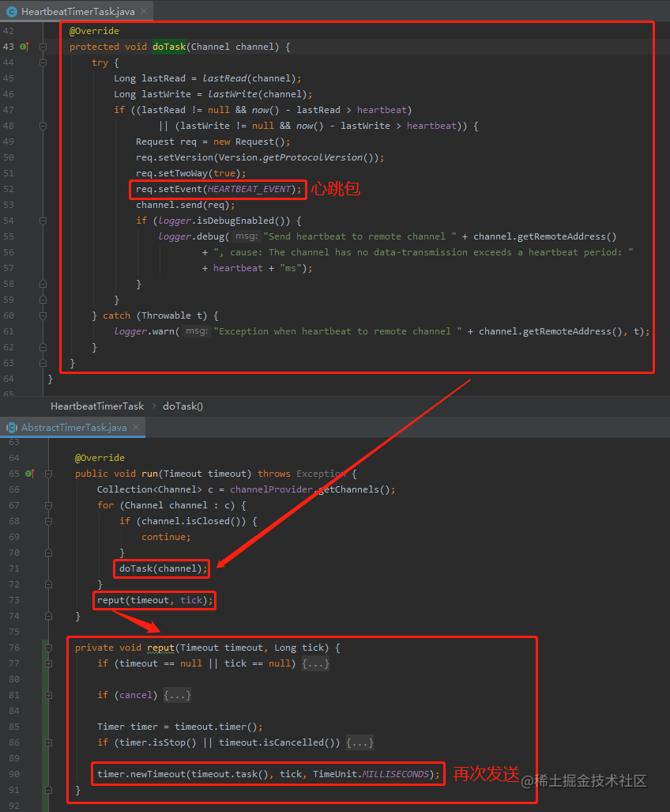Viewport: 670px width, 812px height.
Task: Collapse the reput method at line 76
Action: pyautogui.click(x=48, y=648)
